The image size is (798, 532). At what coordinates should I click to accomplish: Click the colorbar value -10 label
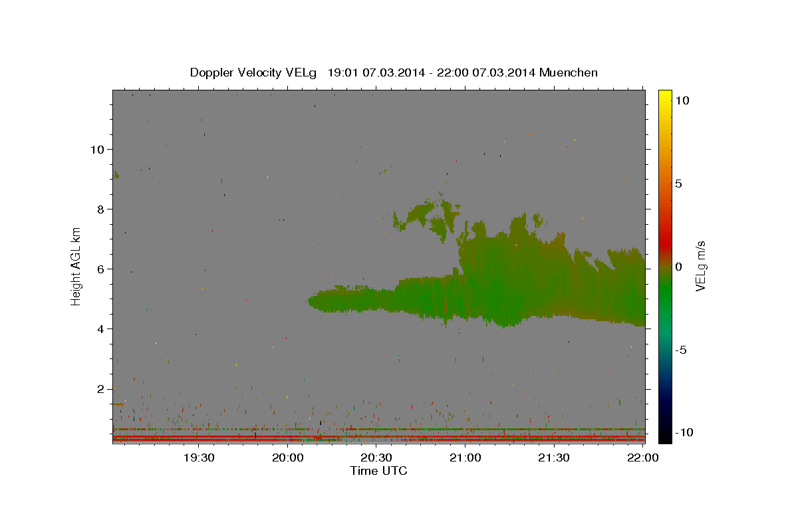(x=683, y=432)
